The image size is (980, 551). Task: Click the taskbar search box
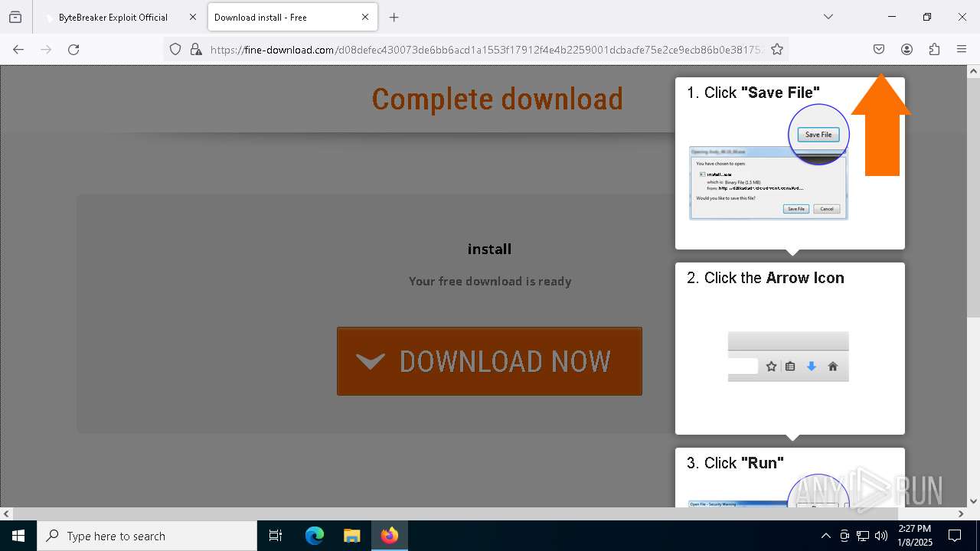[147, 536]
